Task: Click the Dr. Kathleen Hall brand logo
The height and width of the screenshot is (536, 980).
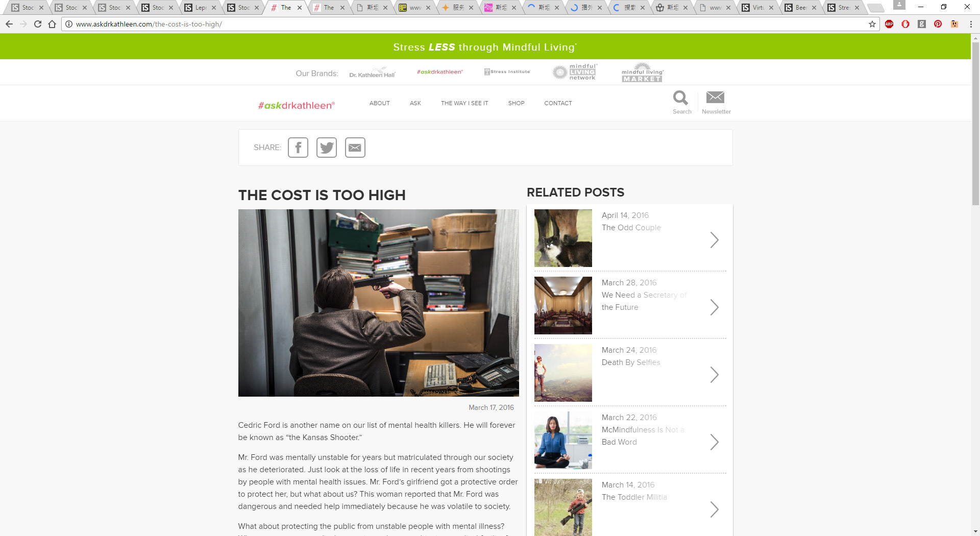Action: pyautogui.click(x=373, y=72)
